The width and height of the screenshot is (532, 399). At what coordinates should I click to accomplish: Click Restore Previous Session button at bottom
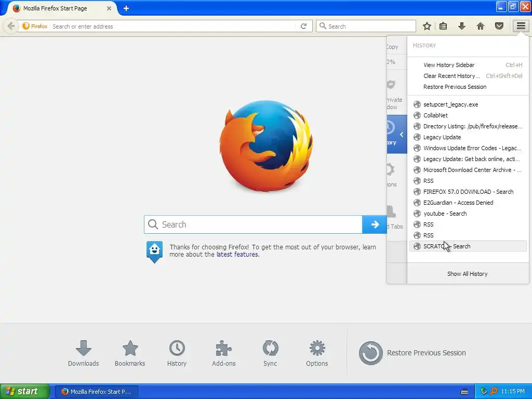(x=412, y=353)
